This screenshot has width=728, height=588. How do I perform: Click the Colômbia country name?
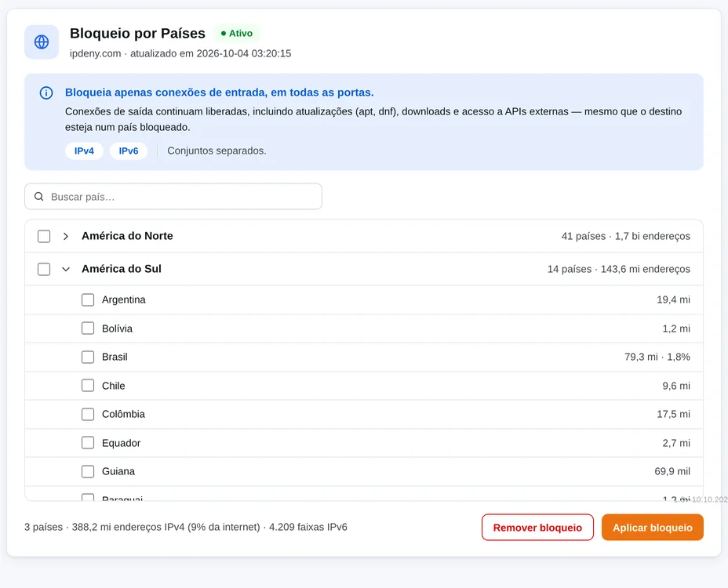click(123, 414)
